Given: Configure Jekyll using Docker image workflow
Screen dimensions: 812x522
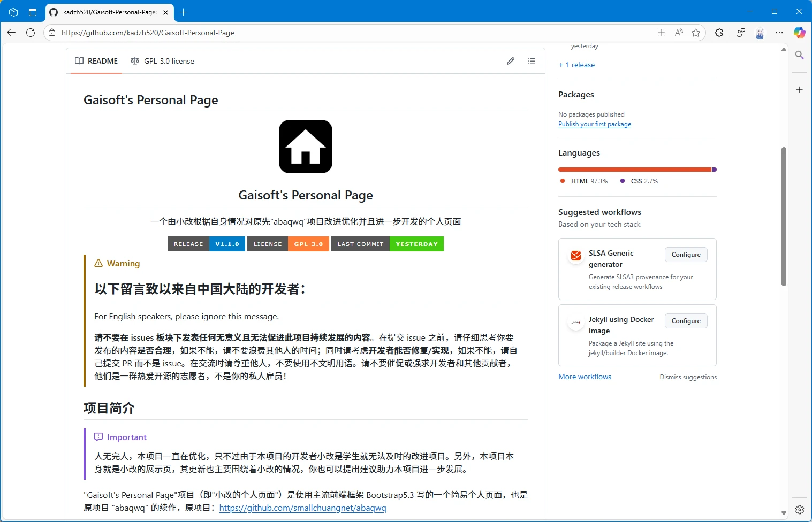Looking at the screenshot, I should pyautogui.click(x=686, y=321).
